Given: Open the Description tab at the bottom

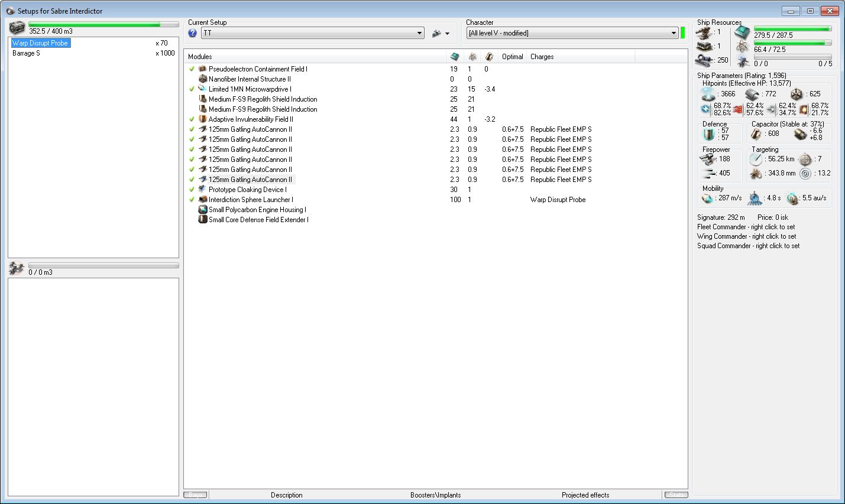Looking at the screenshot, I should click(x=287, y=495).
